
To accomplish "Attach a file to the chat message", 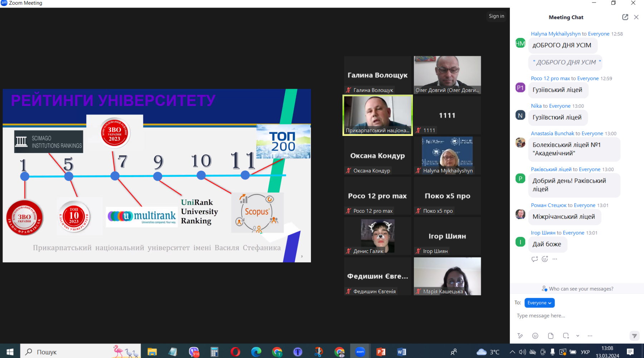I will (551, 336).
